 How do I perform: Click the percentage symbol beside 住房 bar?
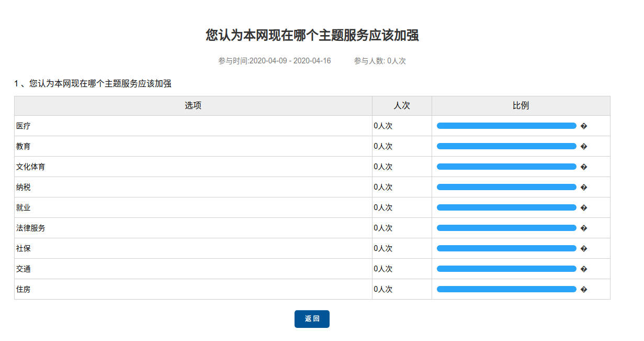[584, 290]
